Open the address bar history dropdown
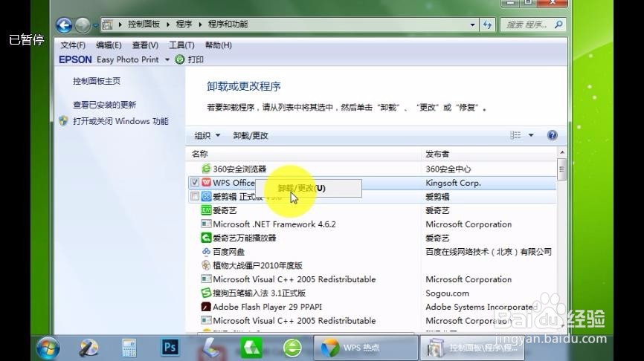This screenshot has height=361, width=644. coord(472,25)
